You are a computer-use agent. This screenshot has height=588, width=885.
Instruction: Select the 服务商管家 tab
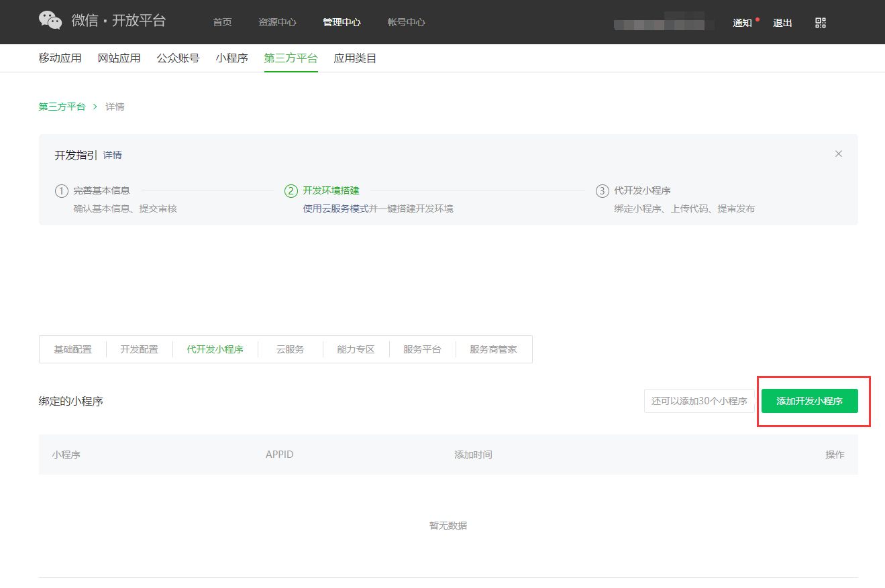pyautogui.click(x=493, y=349)
